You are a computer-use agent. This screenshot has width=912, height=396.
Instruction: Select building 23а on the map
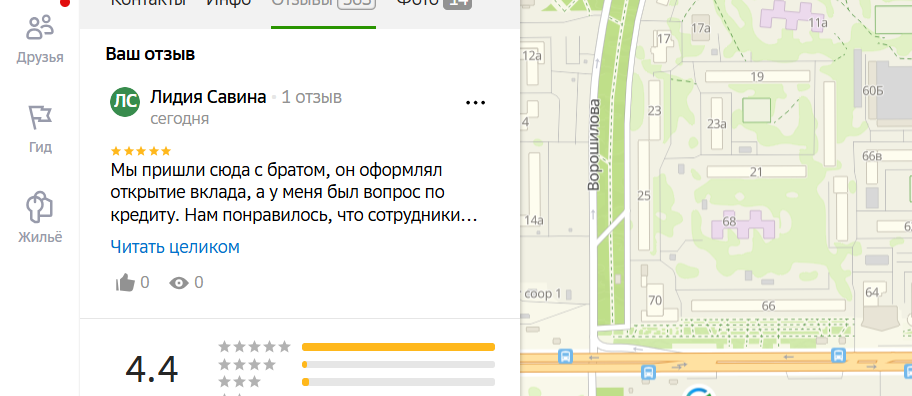point(717,123)
